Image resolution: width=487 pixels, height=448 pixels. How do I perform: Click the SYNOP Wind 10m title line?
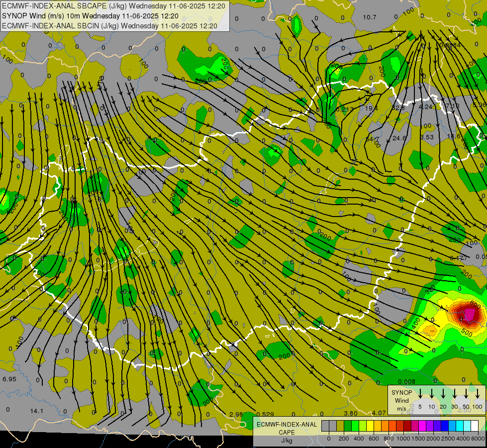[x=90, y=16]
